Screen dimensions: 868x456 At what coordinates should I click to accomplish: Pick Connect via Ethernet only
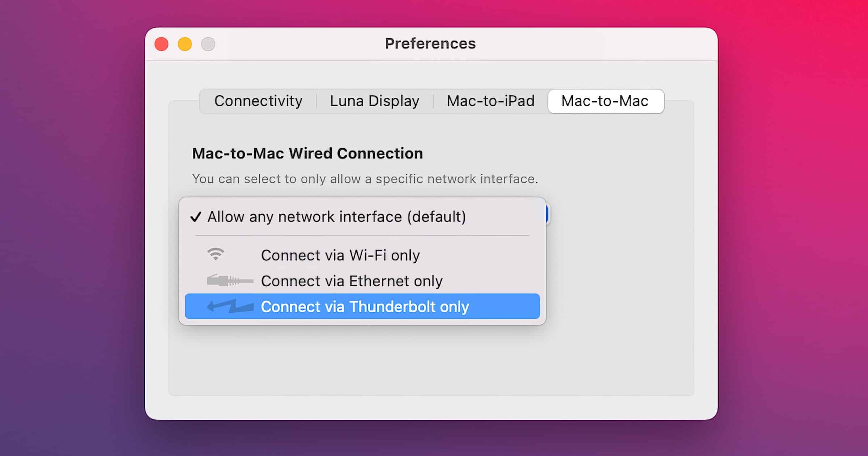tap(352, 281)
